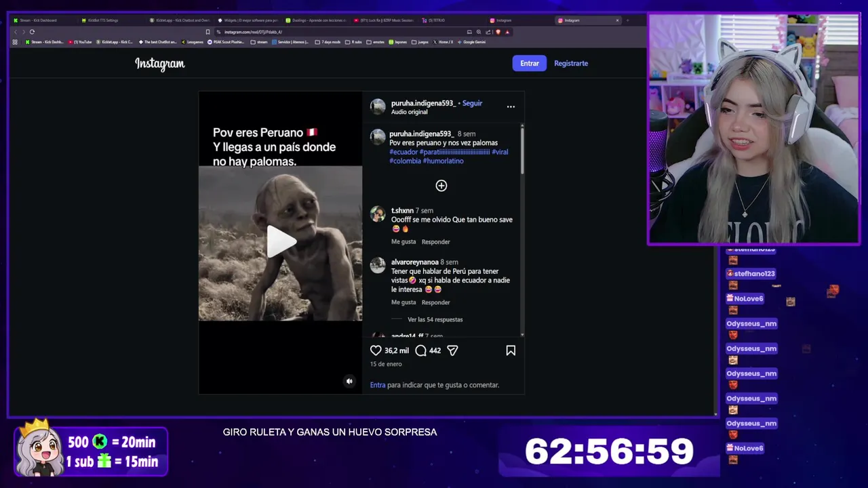Open the Lessgames bookmark
The width and height of the screenshot is (868, 488).
click(x=192, y=42)
